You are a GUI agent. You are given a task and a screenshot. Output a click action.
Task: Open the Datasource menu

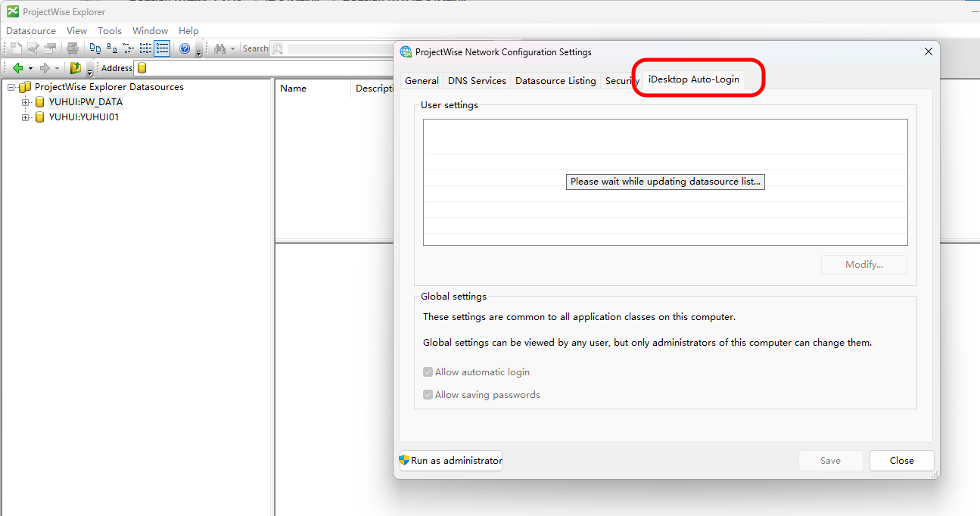31,31
